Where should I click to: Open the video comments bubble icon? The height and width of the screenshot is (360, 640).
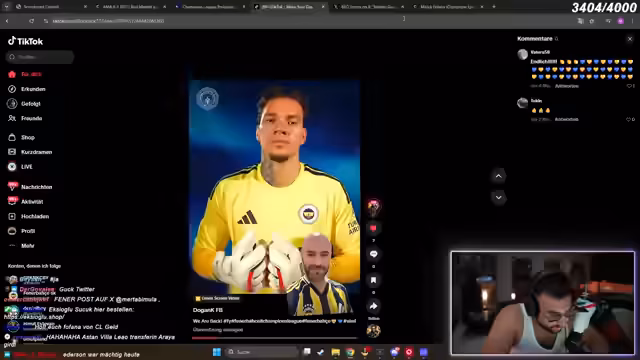pos(373,254)
